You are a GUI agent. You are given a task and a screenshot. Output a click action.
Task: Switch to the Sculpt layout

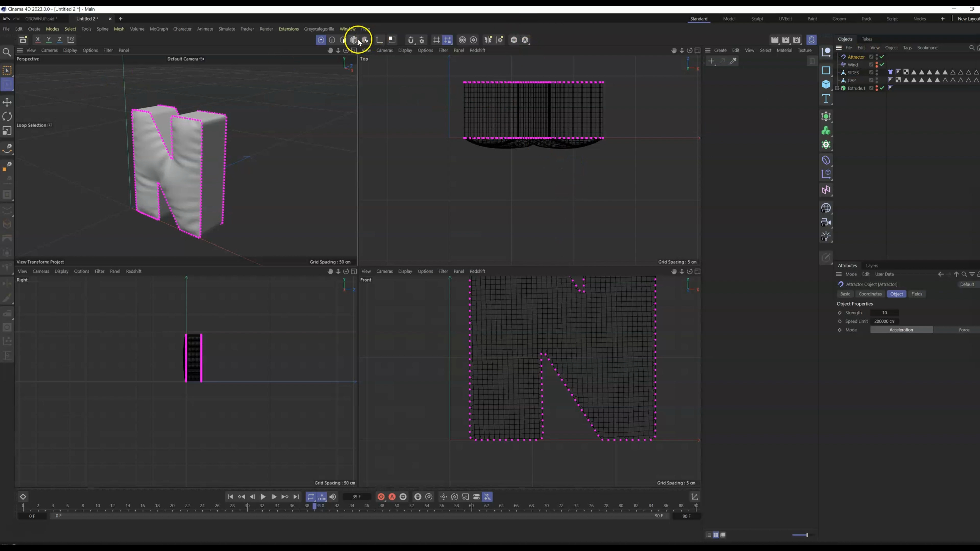(757, 19)
